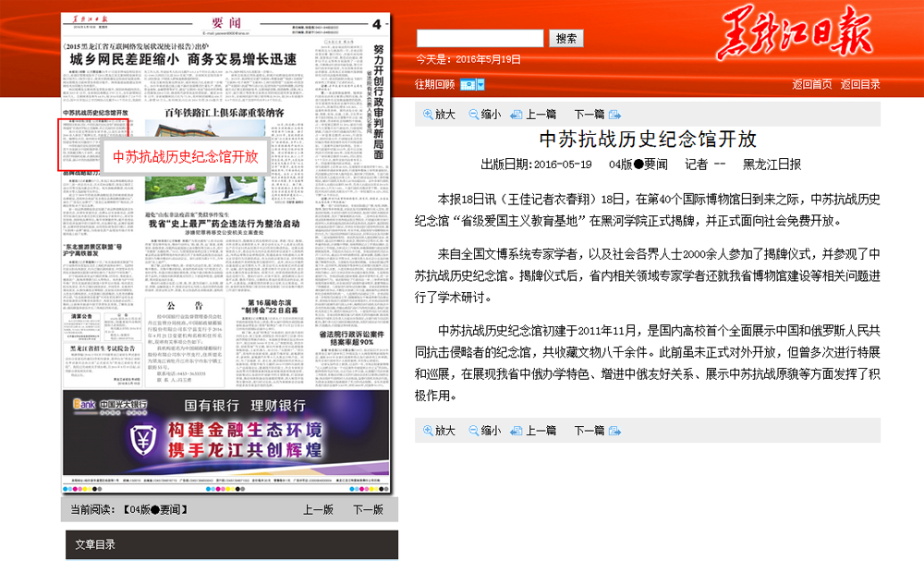Go to previous page with 上一版
Image resolution: width=924 pixels, height=561 pixels.
[318, 509]
